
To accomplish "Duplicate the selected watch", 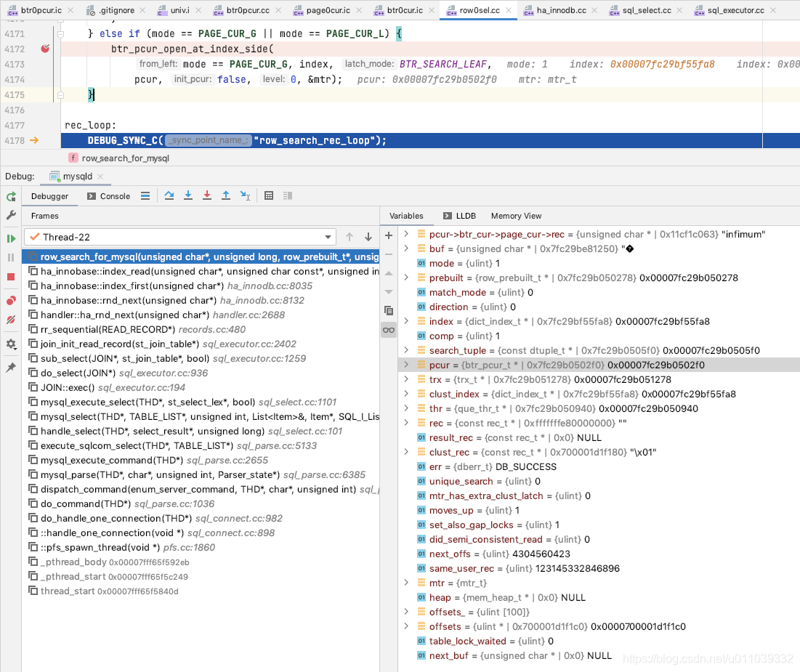I will coord(389,311).
